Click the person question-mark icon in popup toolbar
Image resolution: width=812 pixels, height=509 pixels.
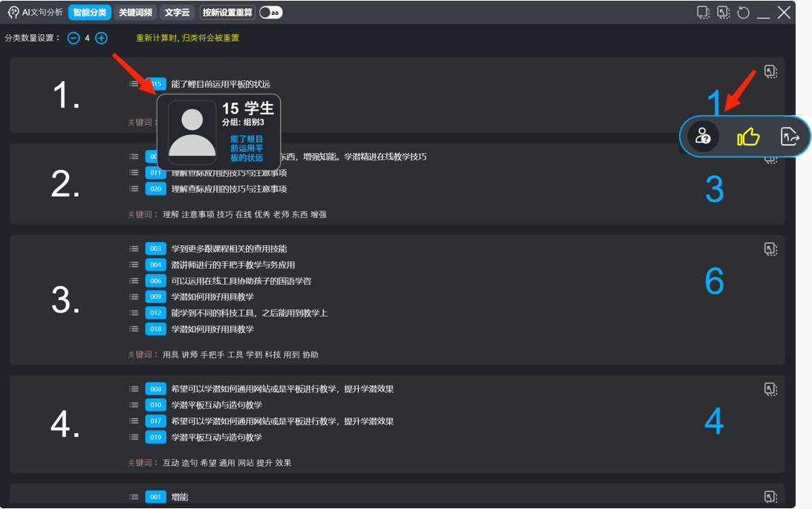tap(703, 137)
